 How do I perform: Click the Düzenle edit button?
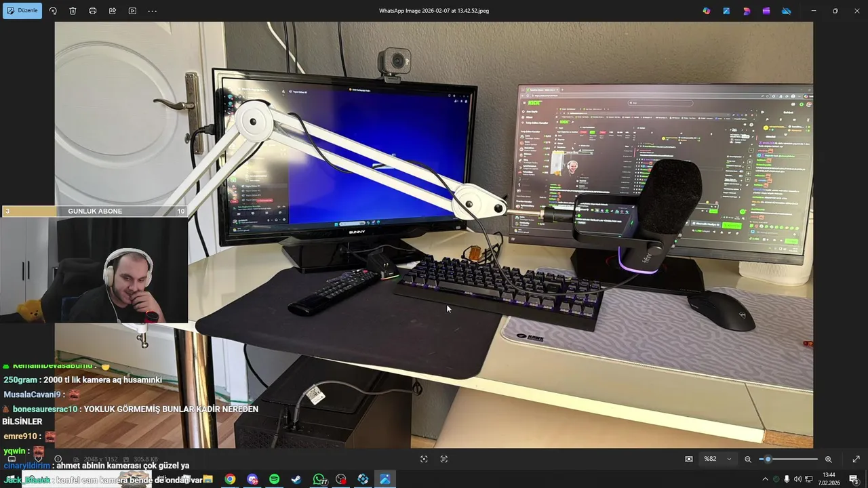(22, 11)
